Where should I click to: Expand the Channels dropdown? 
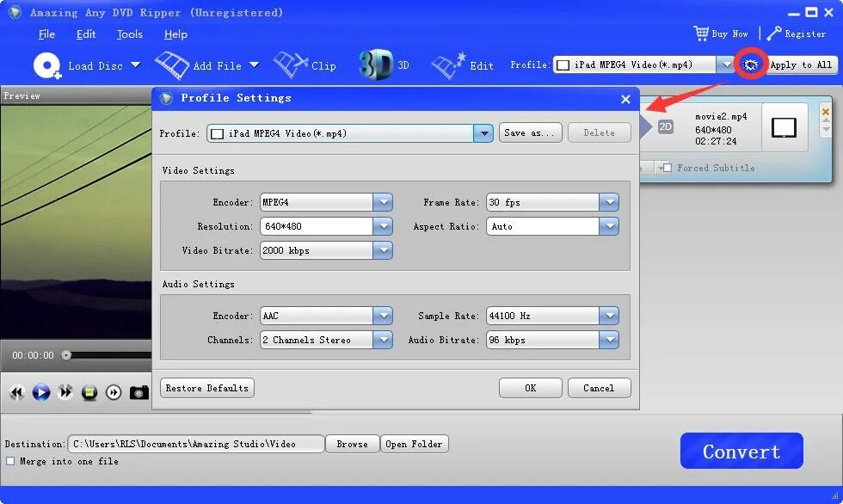tap(383, 340)
